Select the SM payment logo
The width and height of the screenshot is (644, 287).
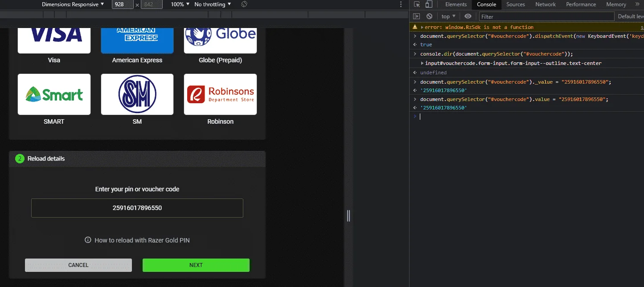tap(137, 94)
